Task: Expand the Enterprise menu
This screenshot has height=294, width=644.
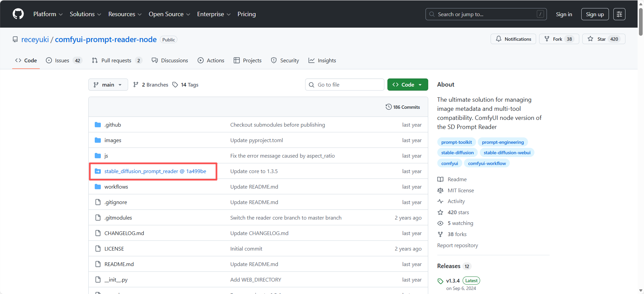Action: click(x=214, y=14)
